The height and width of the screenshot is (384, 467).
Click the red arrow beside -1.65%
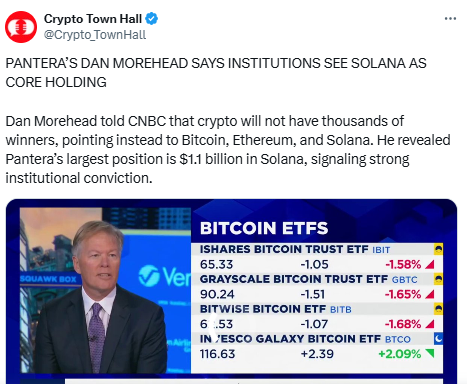click(x=430, y=294)
